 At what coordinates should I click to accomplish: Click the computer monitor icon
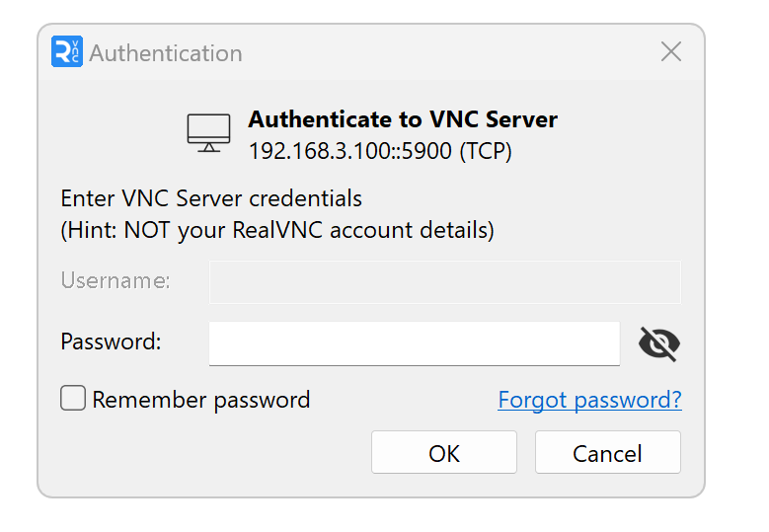[208, 132]
